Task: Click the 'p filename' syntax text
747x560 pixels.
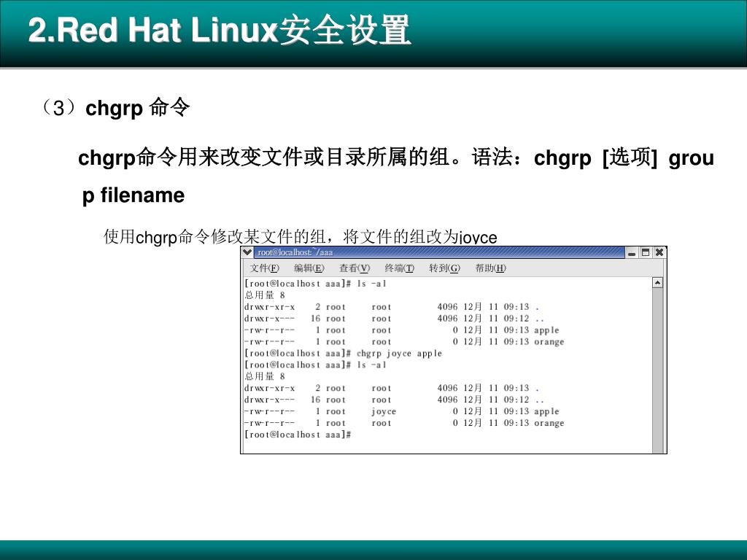Action: [133, 195]
